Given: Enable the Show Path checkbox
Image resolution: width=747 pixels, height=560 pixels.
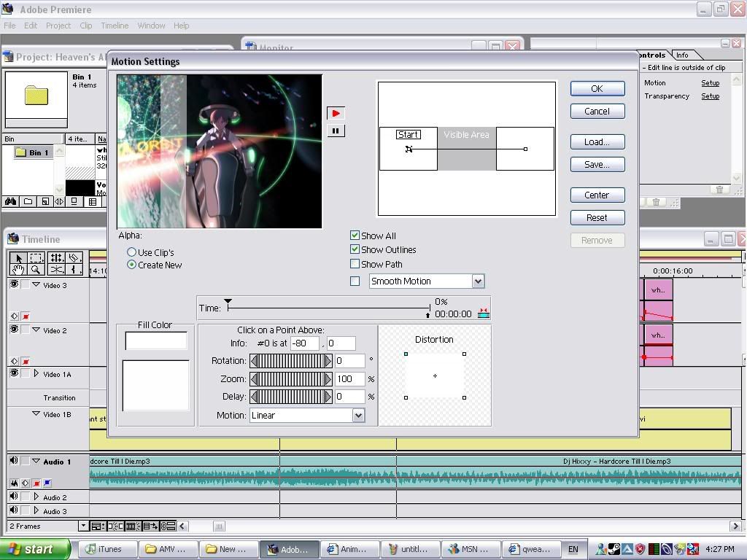Looking at the screenshot, I should (x=355, y=264).
